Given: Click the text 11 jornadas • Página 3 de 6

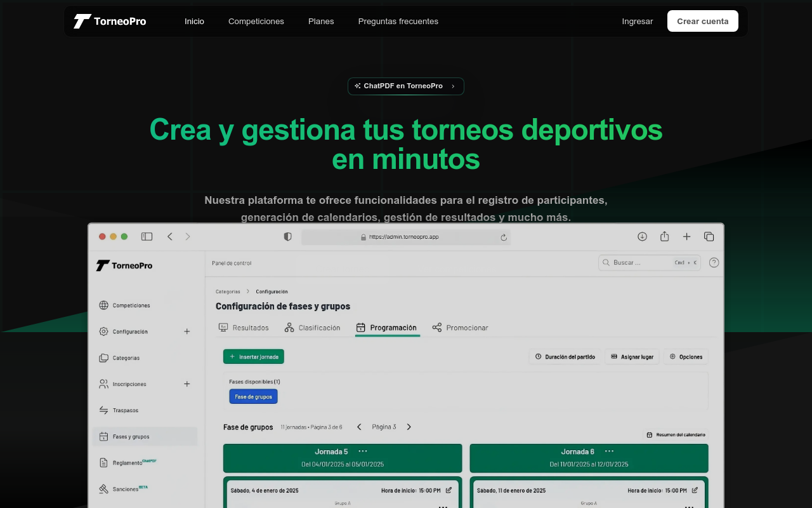Looking at the screenshot, I should pos(311,427).
